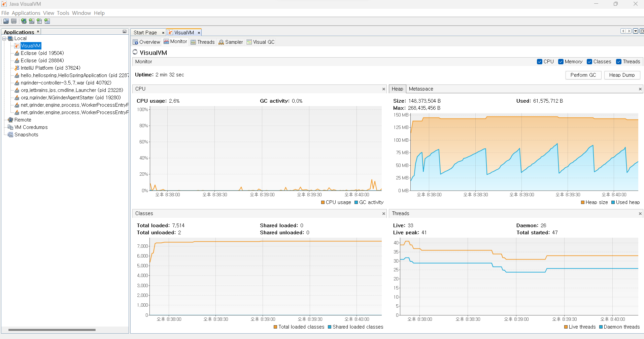Close the Applications panel tab
The width and height of the screenshot is (644, 339).
[x=38, y=32]
